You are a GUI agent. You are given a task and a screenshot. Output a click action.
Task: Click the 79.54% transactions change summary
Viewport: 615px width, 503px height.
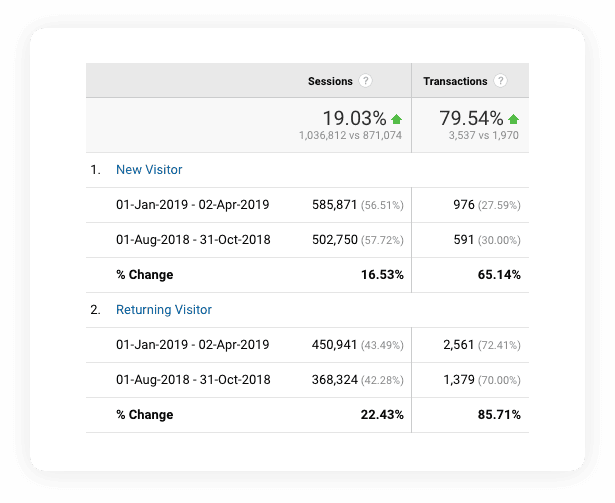[471, 119]
